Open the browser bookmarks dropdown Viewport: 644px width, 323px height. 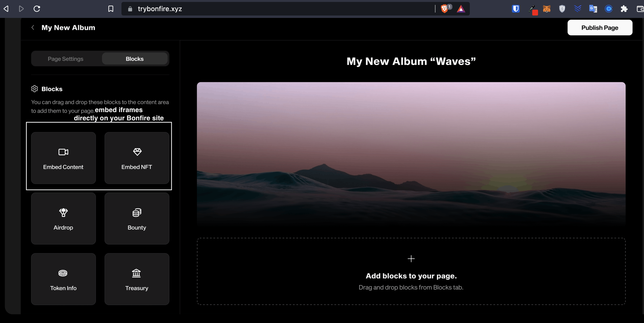(110, 8)
